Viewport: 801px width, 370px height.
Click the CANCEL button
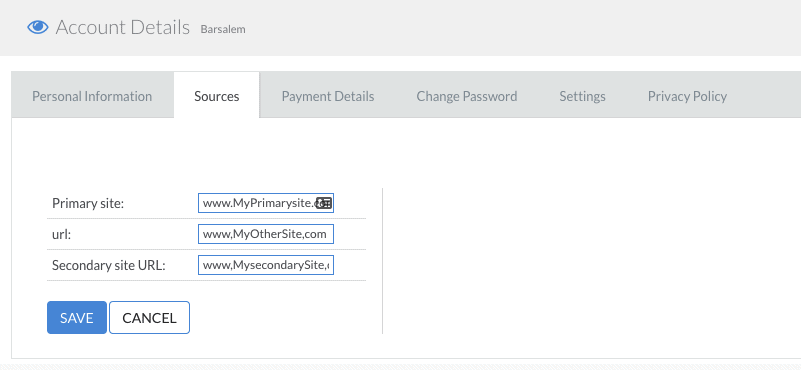tap(149, 318)
